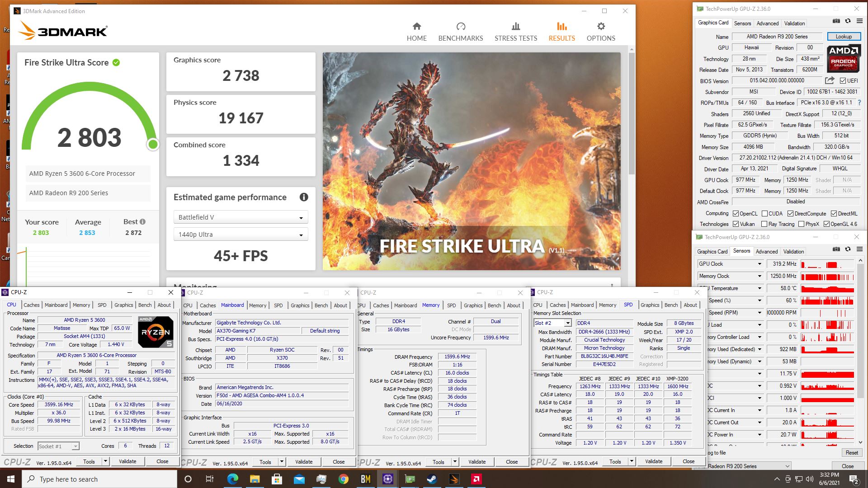The width and height of the screenshot is (868, 488).
Task: Open Task View from the taskbar
Action: (209, 479)
